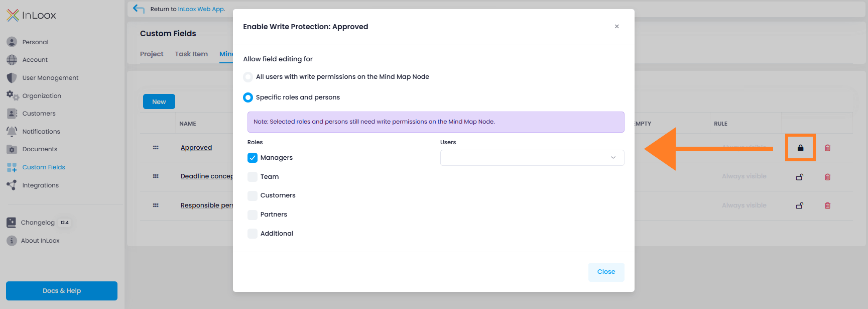The width and height of the screenshot is (868, 309).
Task: Switch to the Task Item tab
Action: 191,54
